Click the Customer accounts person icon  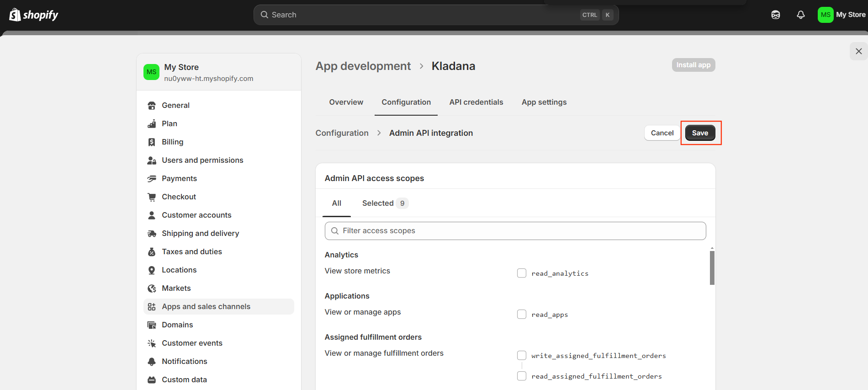pyautogui.click(x=152, y=215)
